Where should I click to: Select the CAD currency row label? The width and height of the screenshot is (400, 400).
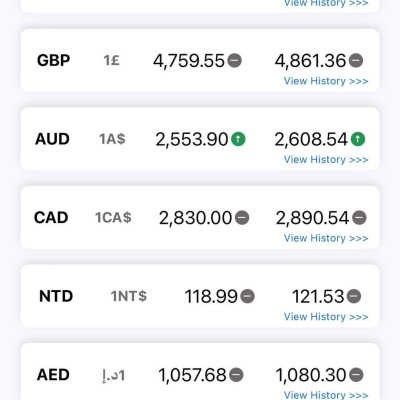51,218
